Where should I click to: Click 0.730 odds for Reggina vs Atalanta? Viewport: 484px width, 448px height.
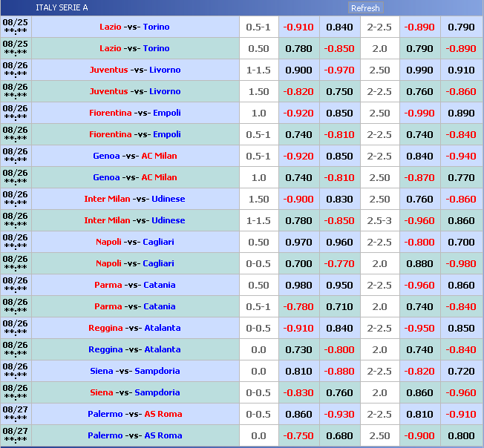298,349
